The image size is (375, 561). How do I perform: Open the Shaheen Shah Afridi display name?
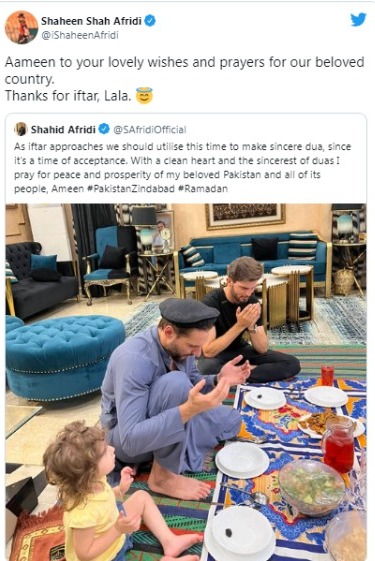(91, 21)
